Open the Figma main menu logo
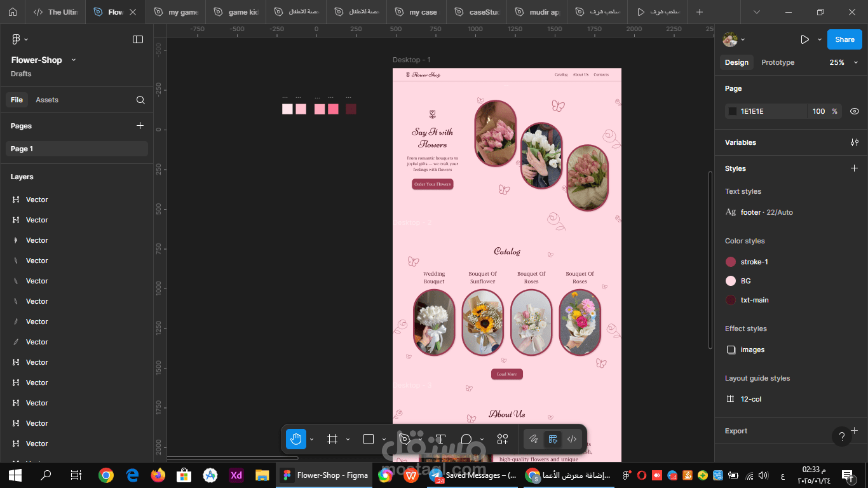The height and width of the screenshot is (488, 868). coord(17,39)
